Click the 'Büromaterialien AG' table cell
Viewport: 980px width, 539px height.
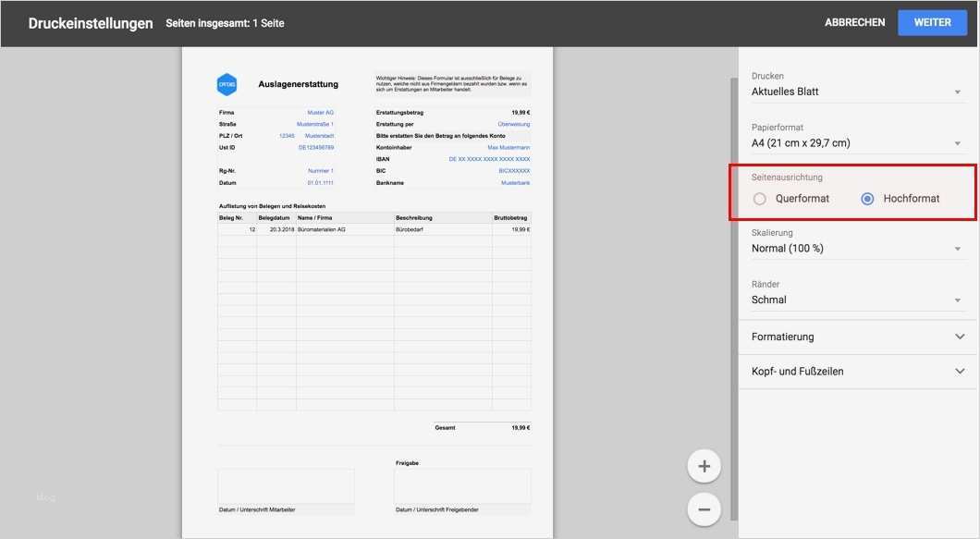[321, 229]
